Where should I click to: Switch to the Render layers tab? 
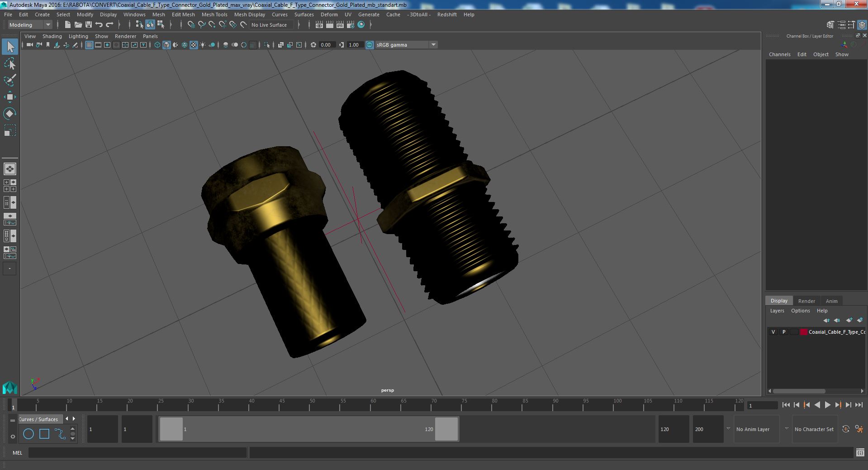(x=806, y=301)
